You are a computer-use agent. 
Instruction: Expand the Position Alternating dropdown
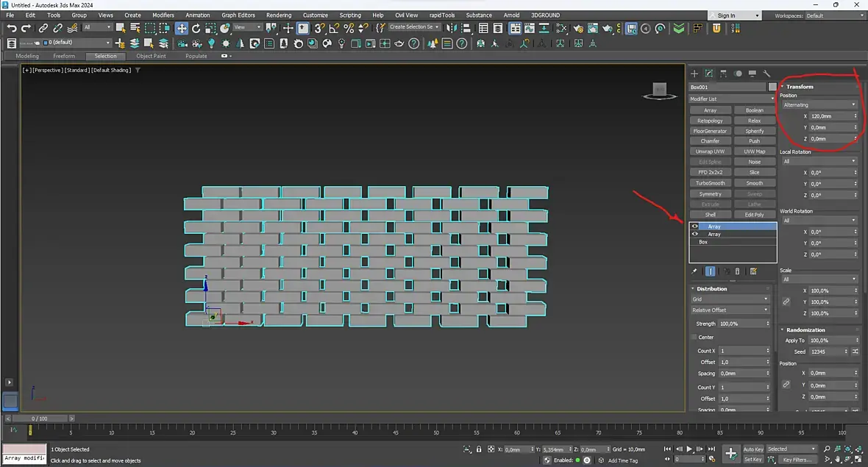819,104
